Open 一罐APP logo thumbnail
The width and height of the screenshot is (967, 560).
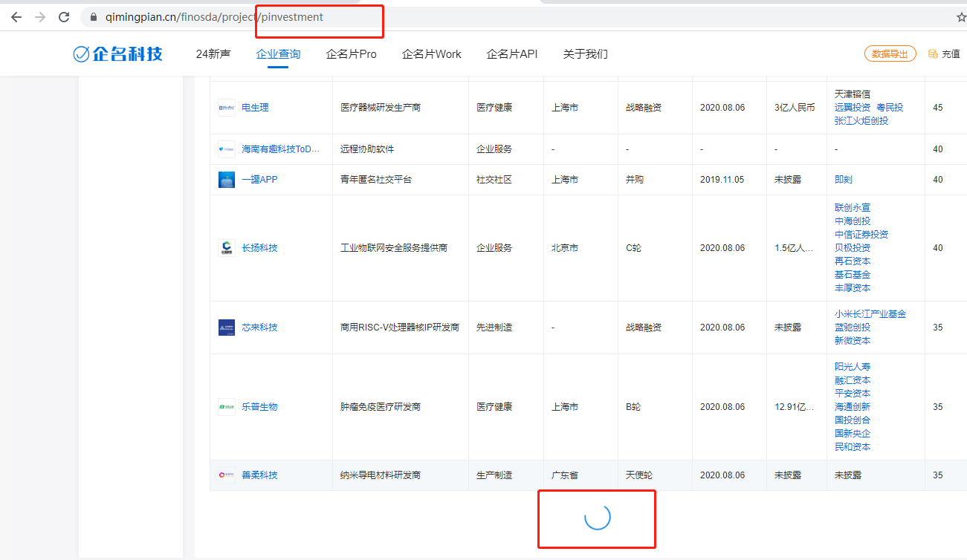pyautogui.click(x=227, y=180)
